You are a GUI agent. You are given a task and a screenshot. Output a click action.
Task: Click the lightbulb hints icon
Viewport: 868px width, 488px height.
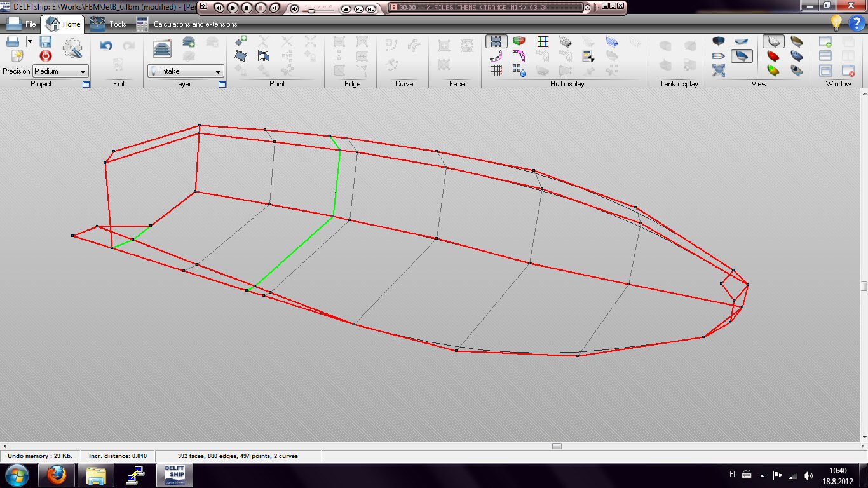[x=837, y=23]
